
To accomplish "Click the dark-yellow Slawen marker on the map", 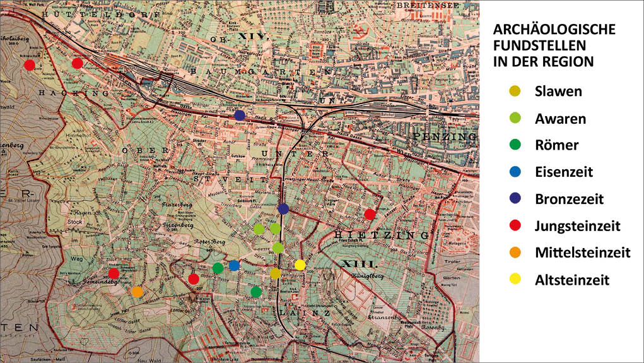I will (276, 273).
